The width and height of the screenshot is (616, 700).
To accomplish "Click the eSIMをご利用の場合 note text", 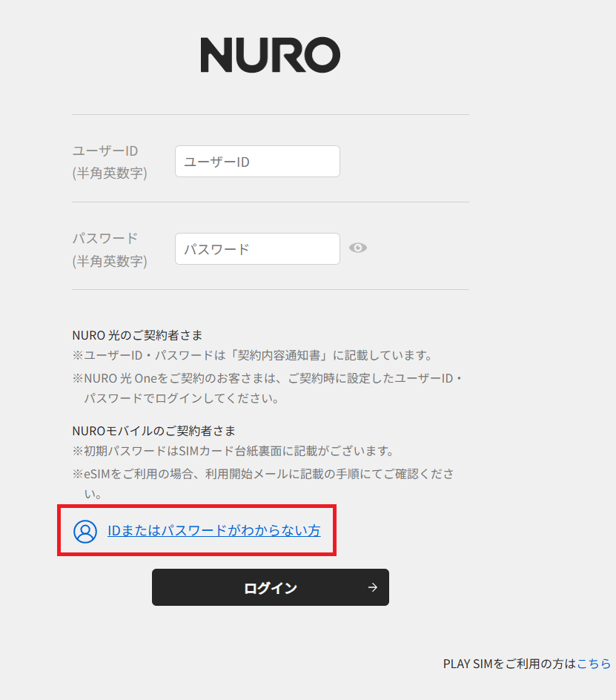I will point(263,484).
